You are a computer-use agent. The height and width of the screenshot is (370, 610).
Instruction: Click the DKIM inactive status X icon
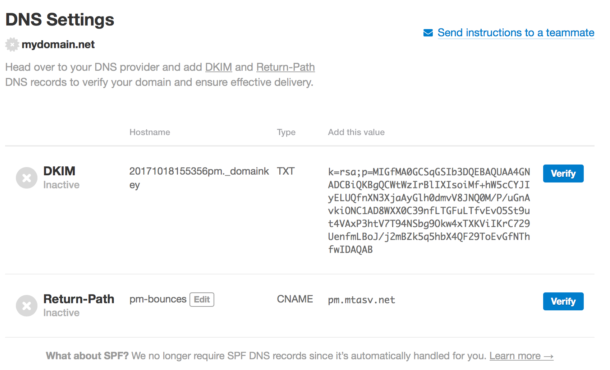pos(26,178)
